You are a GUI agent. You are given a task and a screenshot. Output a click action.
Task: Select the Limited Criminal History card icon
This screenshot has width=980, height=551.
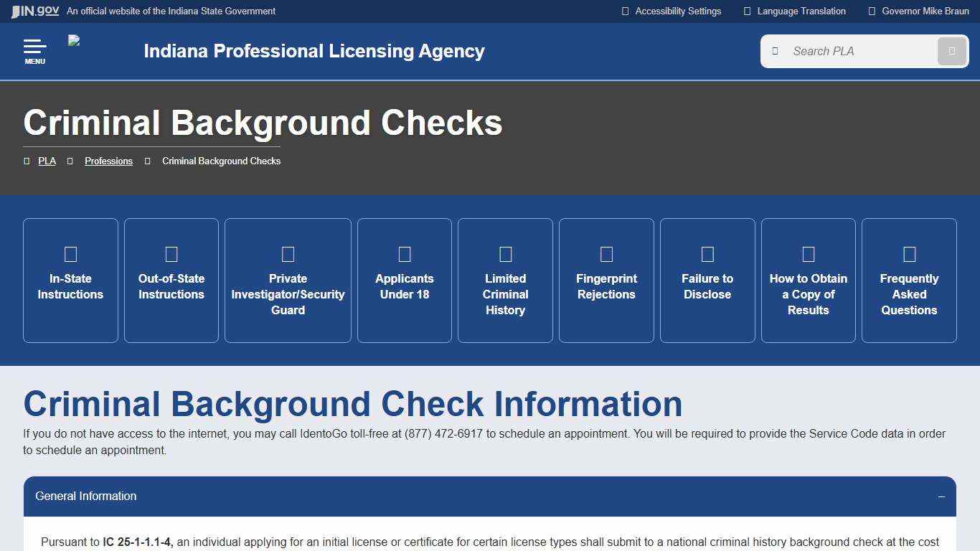pos(505,253)
